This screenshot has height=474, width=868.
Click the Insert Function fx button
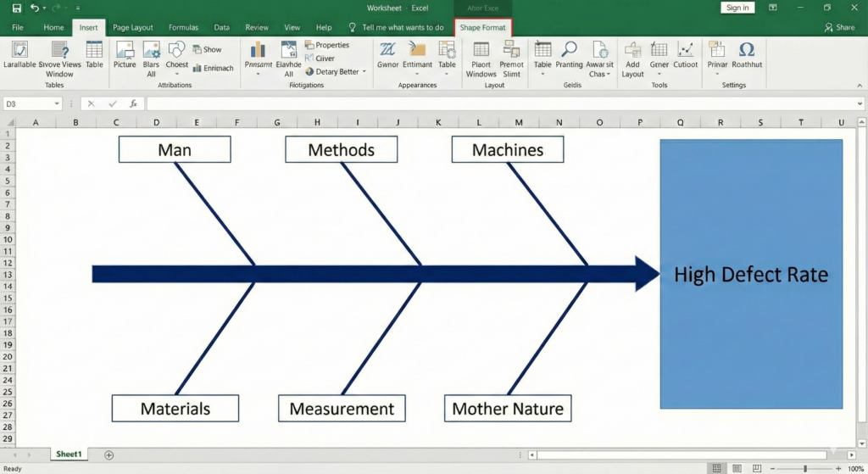point(133,103)
